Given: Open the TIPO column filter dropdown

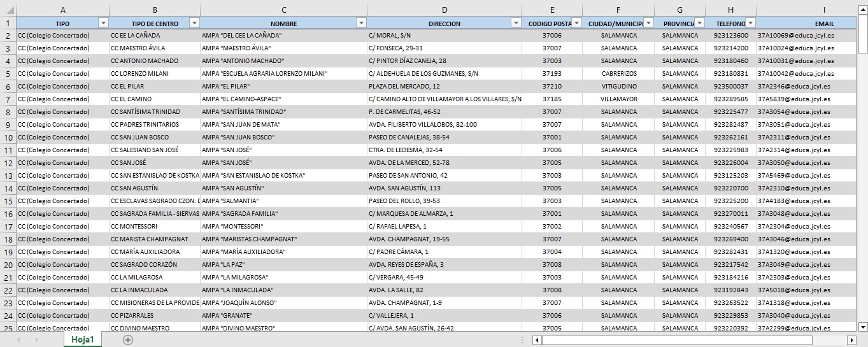Looking at the screenshot, I should 103,23.
